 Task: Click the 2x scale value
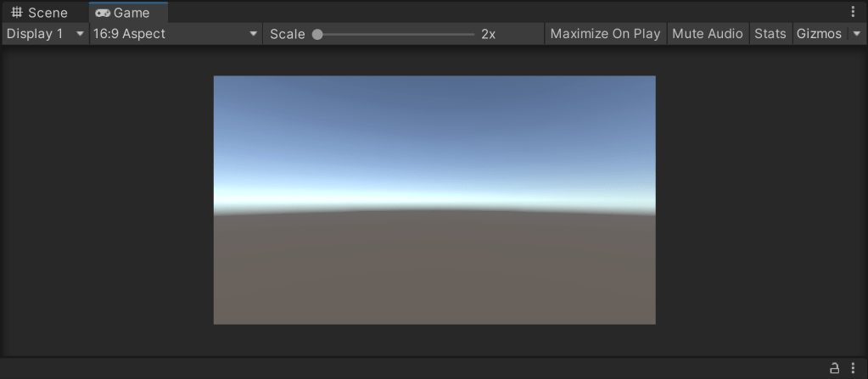coord(488,34)
